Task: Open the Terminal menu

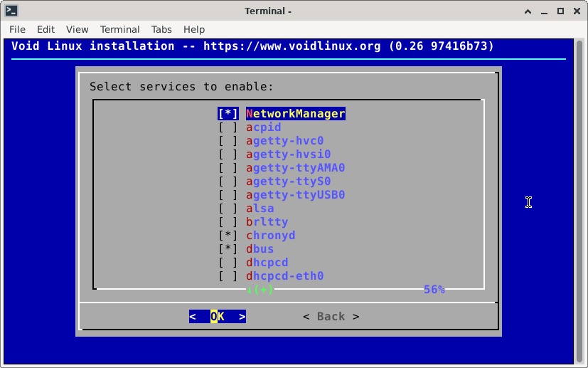Action: point(119,29)
